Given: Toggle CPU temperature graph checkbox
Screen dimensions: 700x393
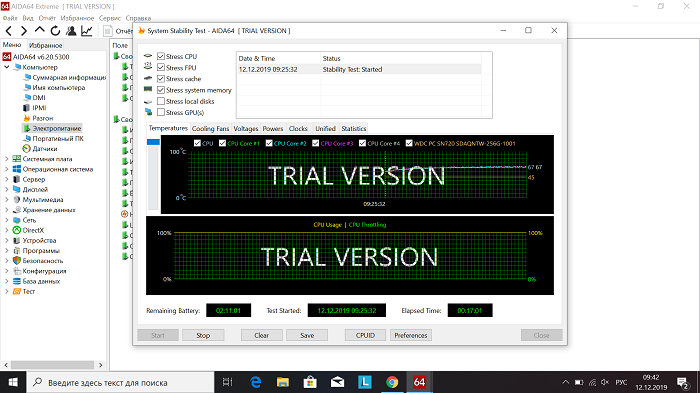Looking at the screenshot, I should pos(197,143).
